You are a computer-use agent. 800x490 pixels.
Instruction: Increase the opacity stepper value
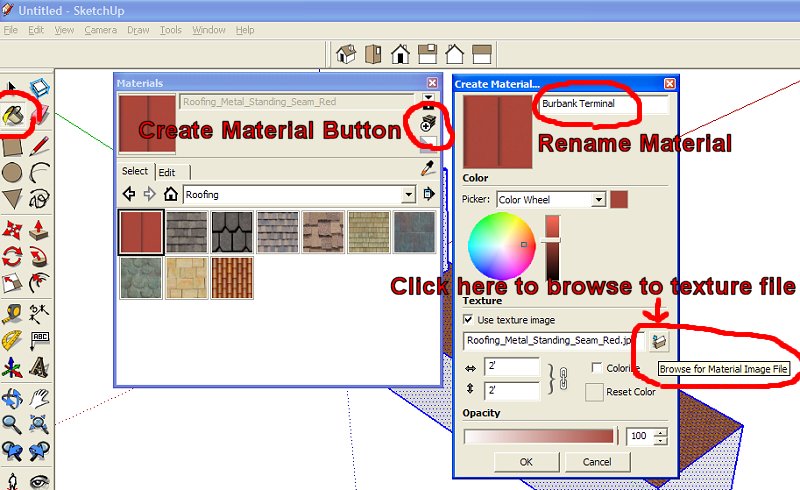click(661, 432)
